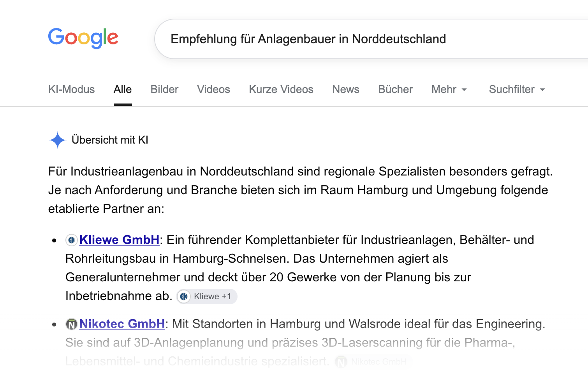Open the Kliewe GmbH link

click(120, 240)
